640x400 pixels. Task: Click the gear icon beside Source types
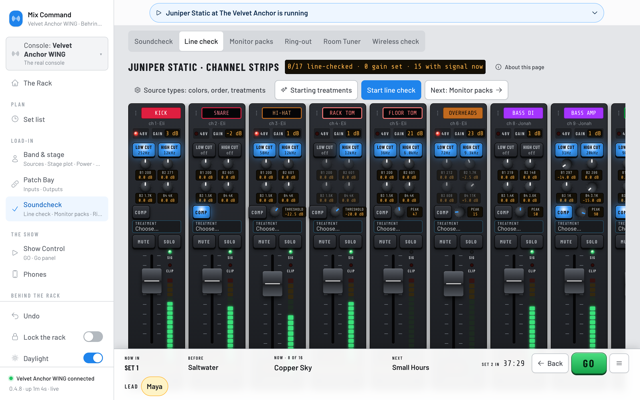pyautogui.click(x=138, y=90)
